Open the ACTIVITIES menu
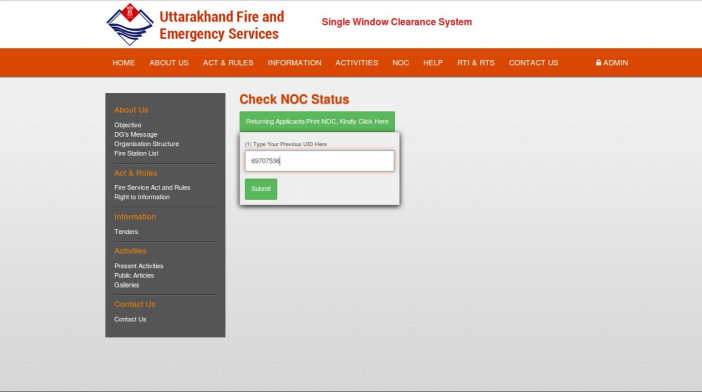702x392 pixels. 357,63
